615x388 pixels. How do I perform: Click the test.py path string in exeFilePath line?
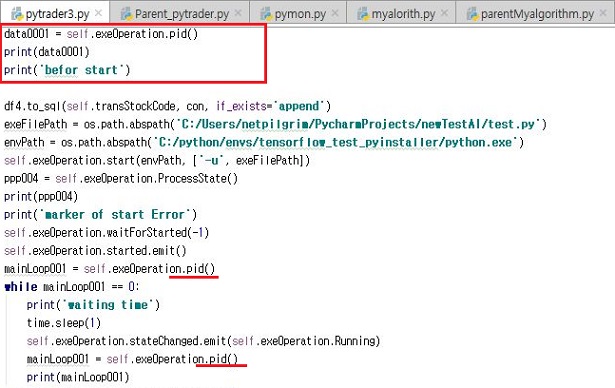coord(358,124)
